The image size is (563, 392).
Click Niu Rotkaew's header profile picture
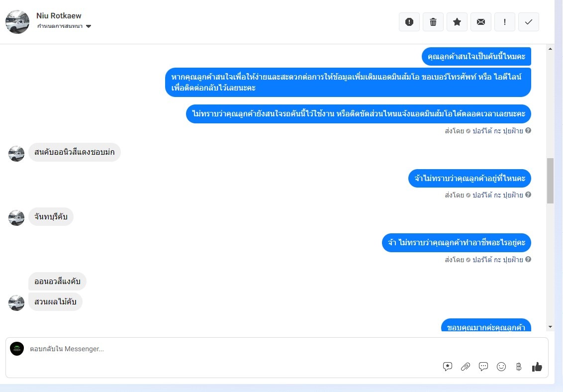point(17,22)
